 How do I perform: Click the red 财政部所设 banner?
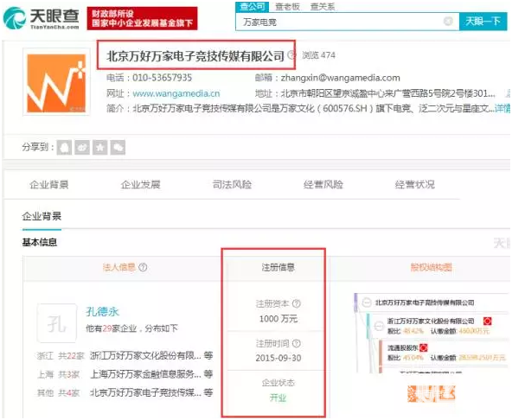coord(142,18)
